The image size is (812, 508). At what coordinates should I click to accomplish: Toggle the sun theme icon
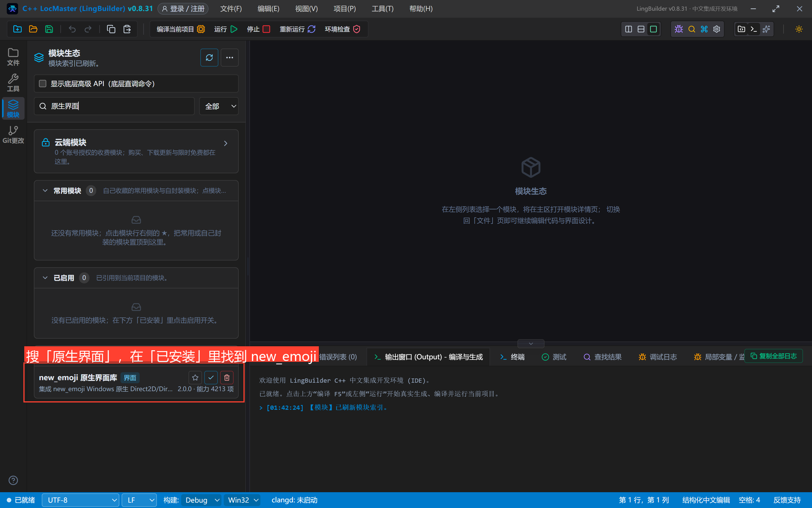(x=799, y=29)
